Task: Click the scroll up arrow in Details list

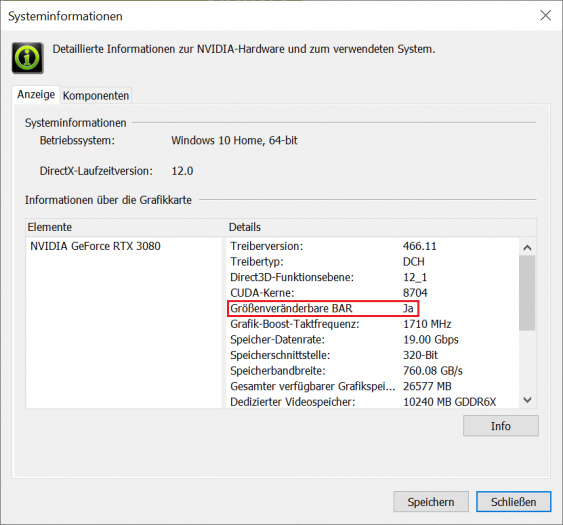Action: (527, 247)
